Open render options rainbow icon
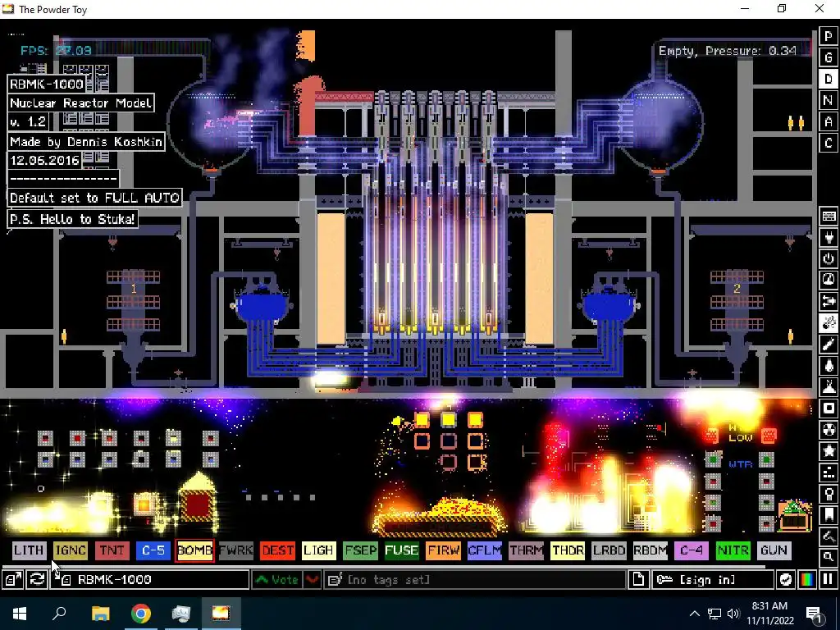Image resolution: width=840 pixels, height=630 pixels. pos(807,580)
